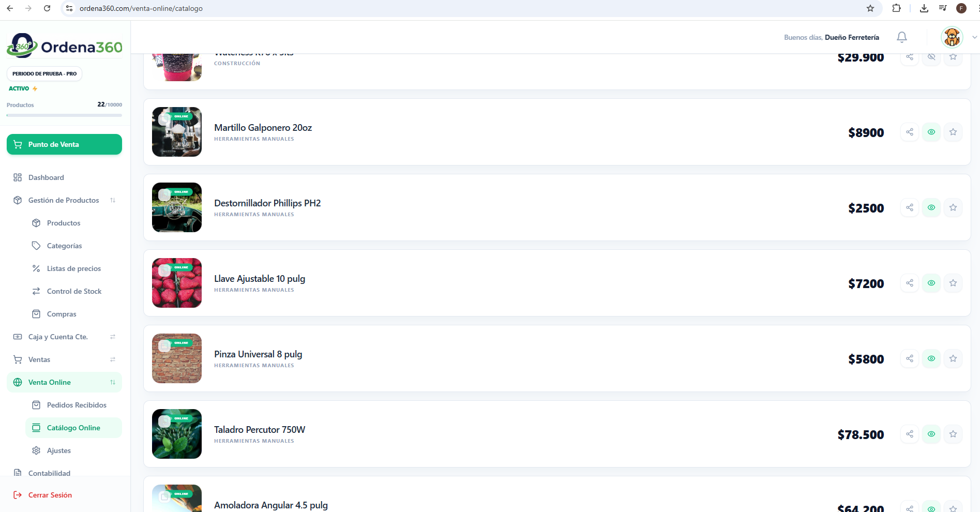Image resolution: width=980 pixels, height=512 pixels.
Task: Open the browser downloads icon
Action: click(x=924, y=8)
